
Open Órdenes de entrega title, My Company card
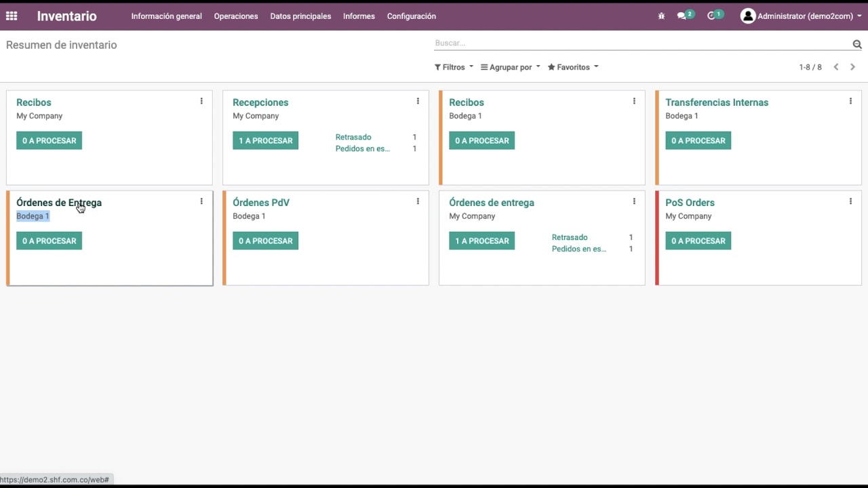pos(492,203)
